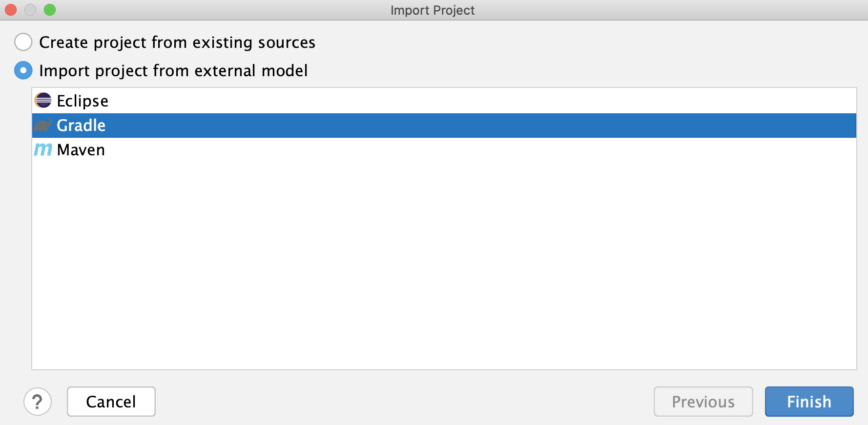Click the disabled Previous button

[703, 402]
